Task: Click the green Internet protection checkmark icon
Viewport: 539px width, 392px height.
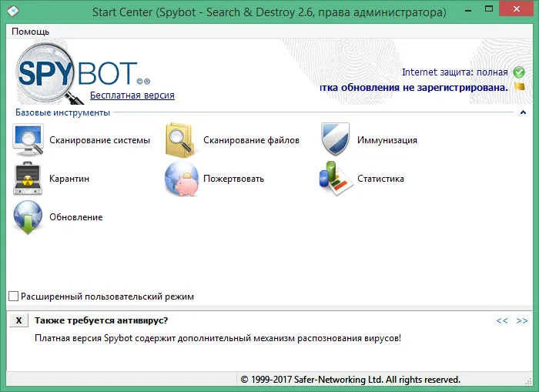Action: [519, 72]
